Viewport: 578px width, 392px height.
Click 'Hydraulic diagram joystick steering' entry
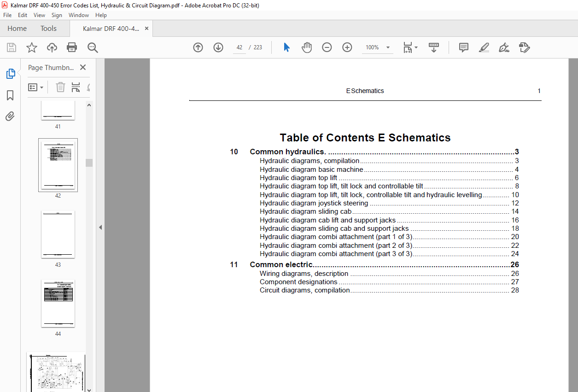(x=389, y=203)
